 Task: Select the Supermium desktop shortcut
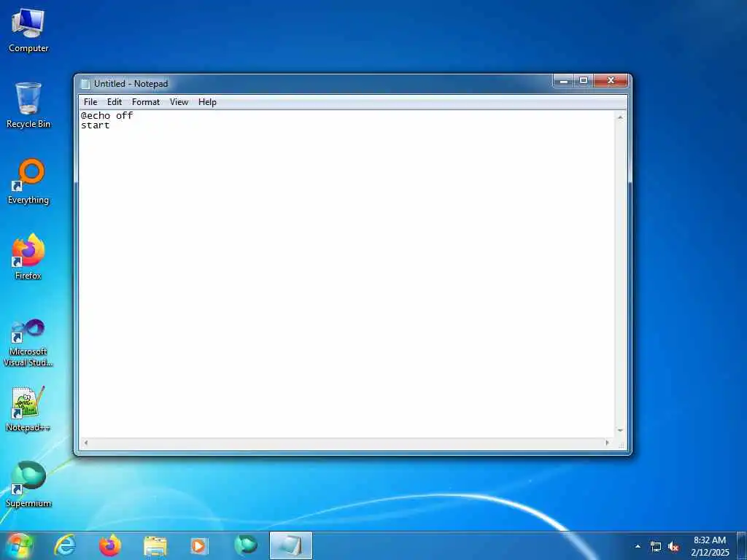[28, 484]
